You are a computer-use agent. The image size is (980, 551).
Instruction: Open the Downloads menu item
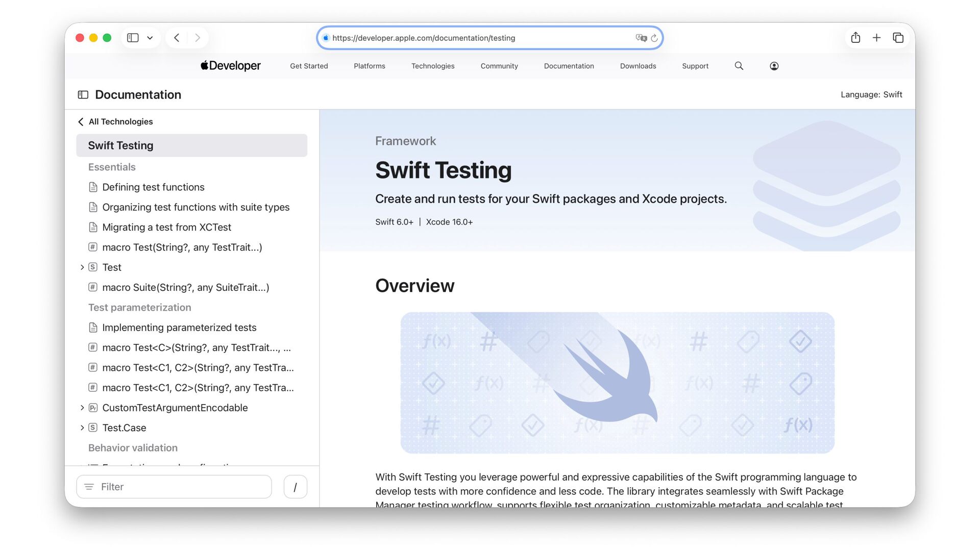(x=638, y=66)
